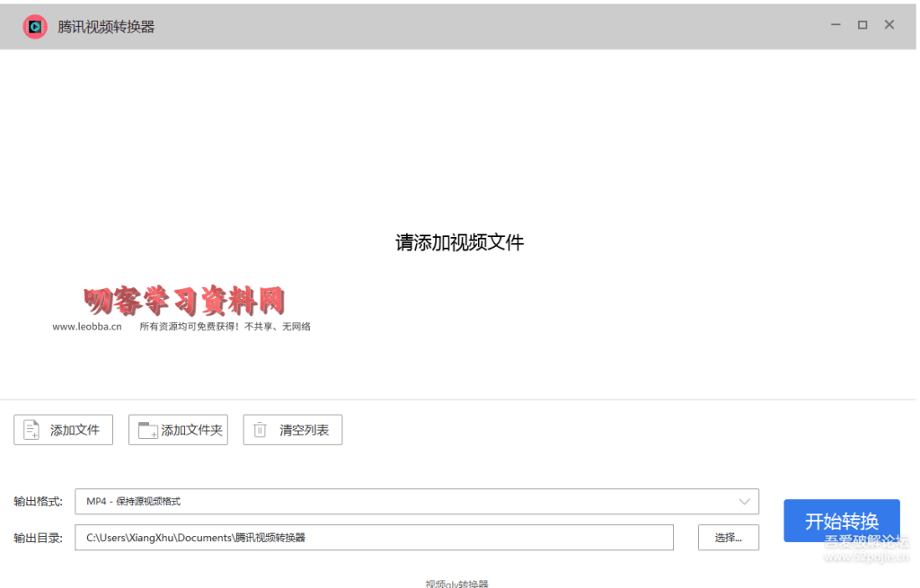The image size is (920, 588).
Task: Click the Tencent video converter app logo
Action: point(35,27)
